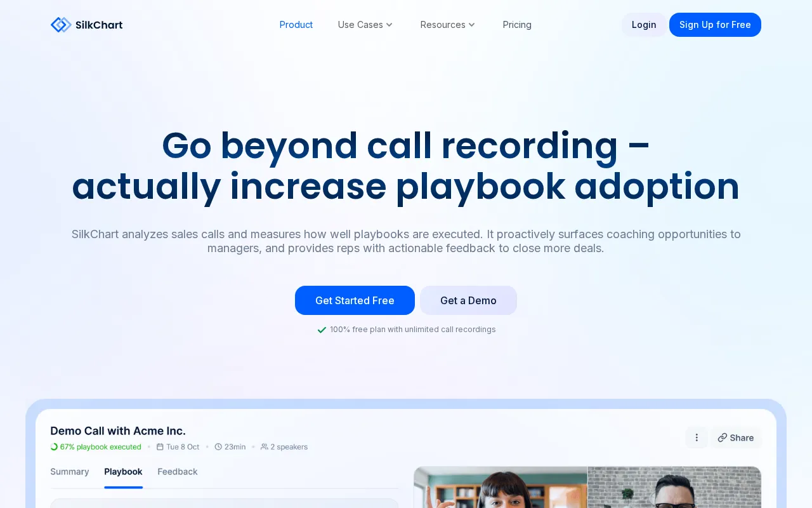Viewport: 812px width, 508px height.
Task: Click the Share button
Action: point(736,438)
